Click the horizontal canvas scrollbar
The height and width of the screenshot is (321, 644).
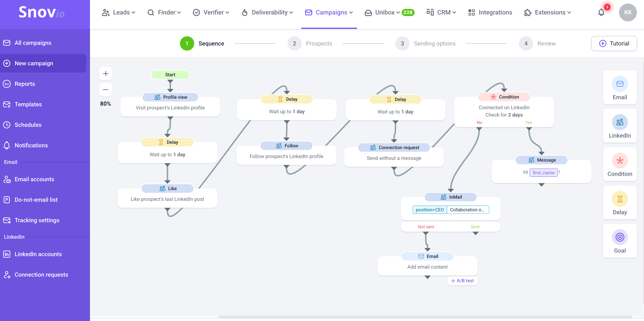click(425, 317)
